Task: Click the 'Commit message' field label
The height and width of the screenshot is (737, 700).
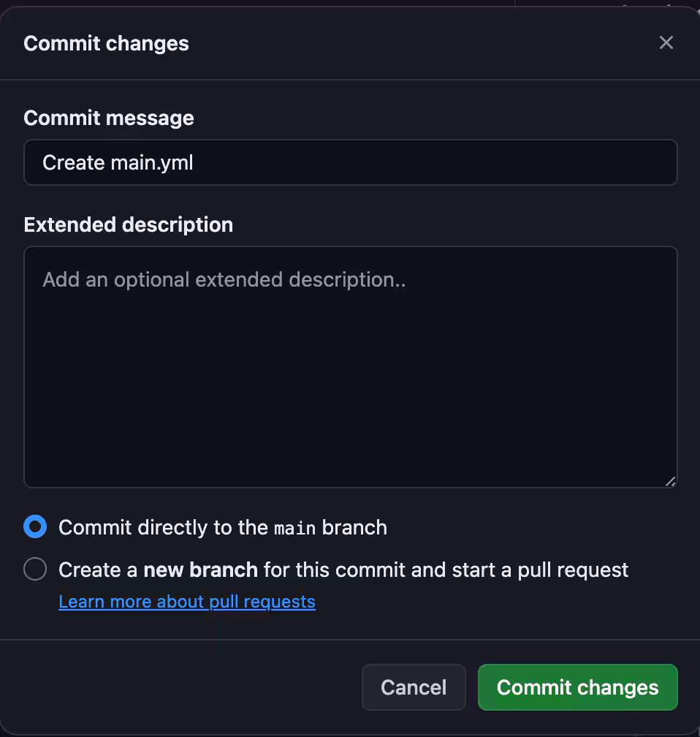Action: [109, 118]
